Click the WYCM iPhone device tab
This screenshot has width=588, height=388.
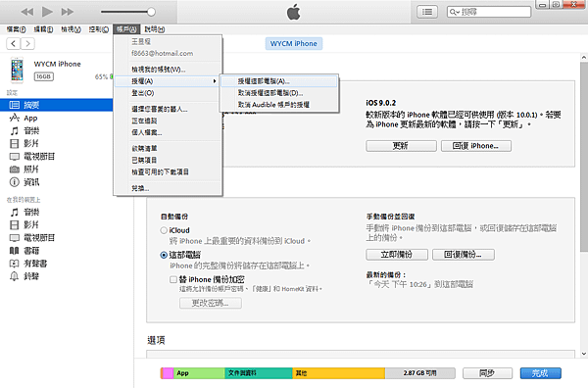(294, 43)
